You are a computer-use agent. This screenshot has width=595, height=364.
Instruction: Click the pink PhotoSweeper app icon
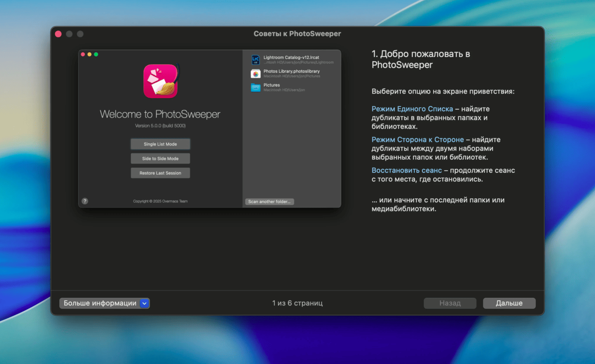(160, 81)
